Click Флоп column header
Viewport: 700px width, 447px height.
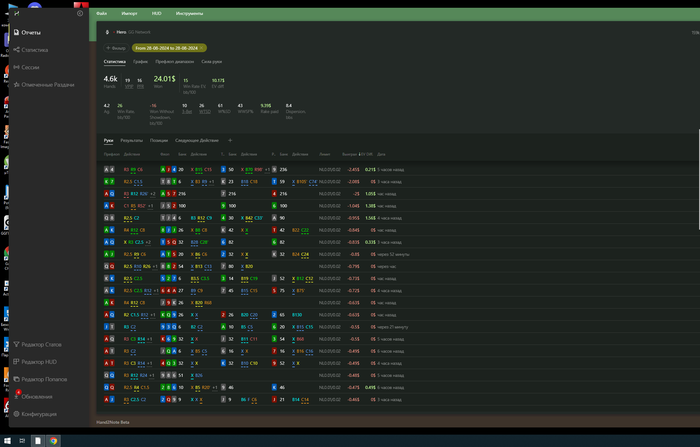coord(164,154)
